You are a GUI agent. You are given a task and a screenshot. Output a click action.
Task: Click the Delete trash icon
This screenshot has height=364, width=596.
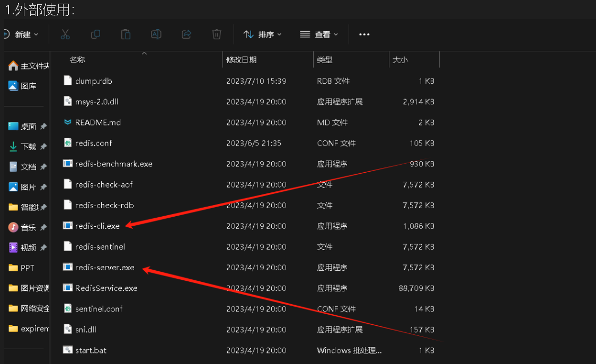[x=217, y=34]
